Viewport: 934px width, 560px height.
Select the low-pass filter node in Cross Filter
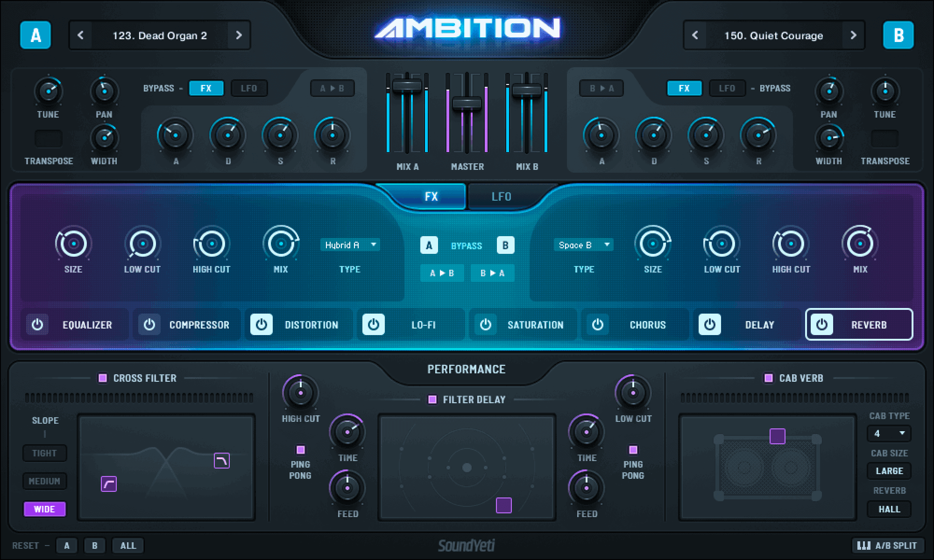point(222,461)
